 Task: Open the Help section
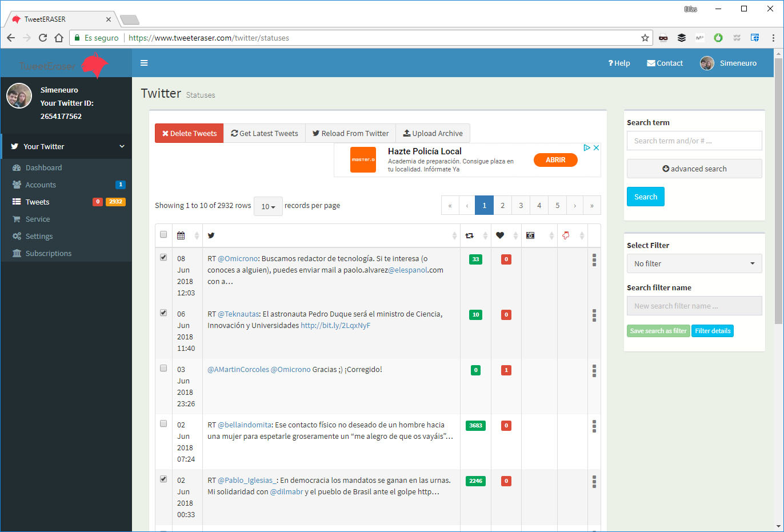(619, 63)
